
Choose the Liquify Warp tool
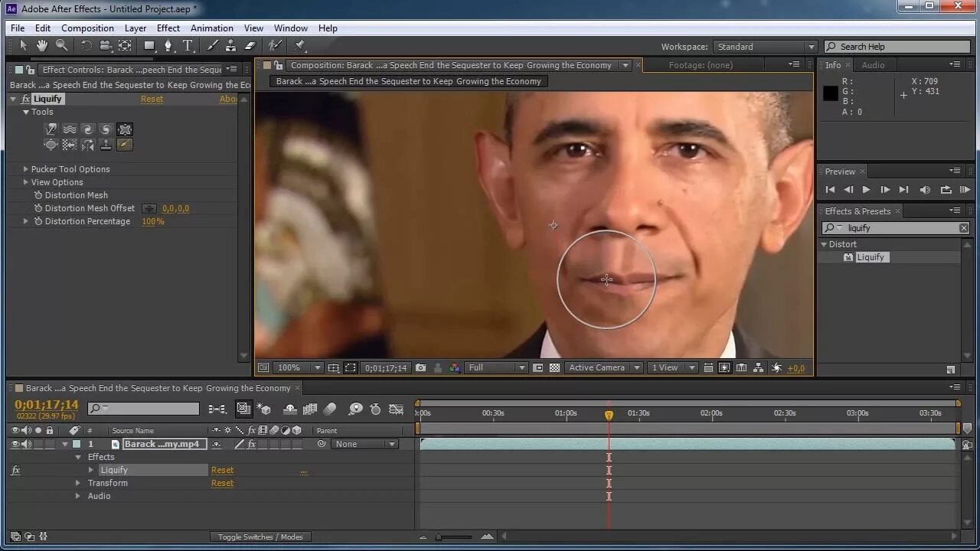[51, 129]
